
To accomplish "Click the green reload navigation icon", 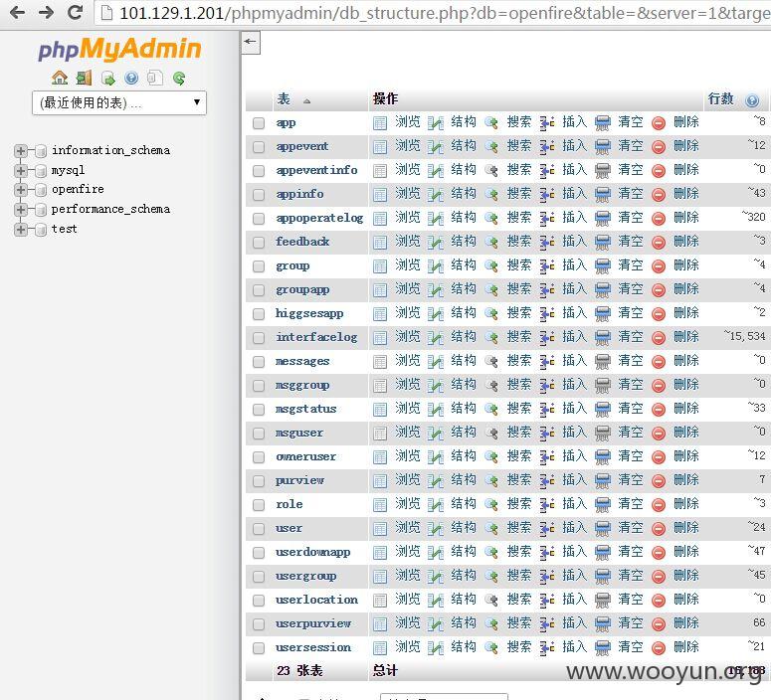I will (x=179, y=78).
